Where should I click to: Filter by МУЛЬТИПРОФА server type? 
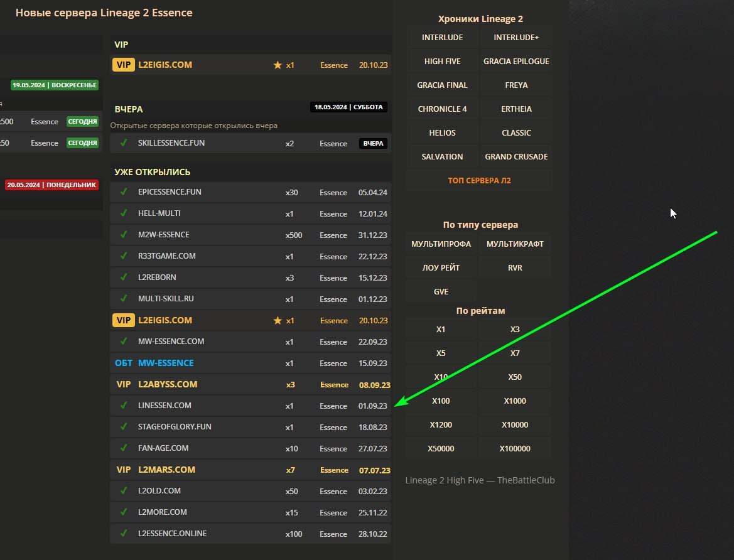[441, 244]
